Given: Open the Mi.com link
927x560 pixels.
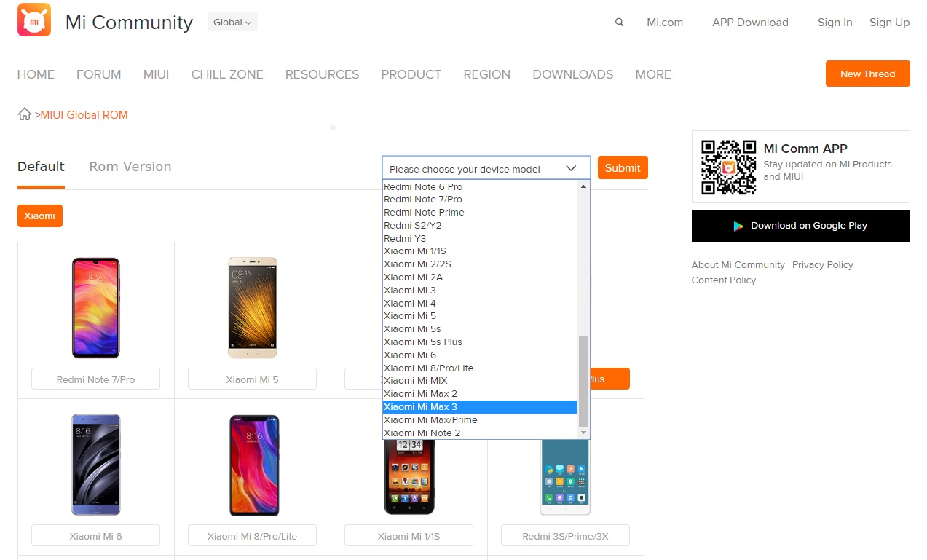Looking at the screenshot, I should (665, 23).
